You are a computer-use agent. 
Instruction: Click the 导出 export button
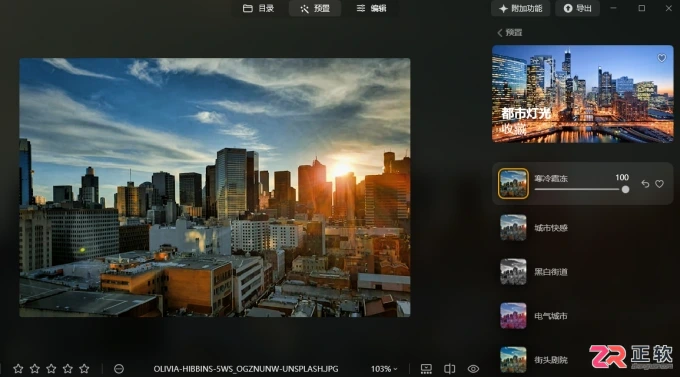(x=577, y=8)
